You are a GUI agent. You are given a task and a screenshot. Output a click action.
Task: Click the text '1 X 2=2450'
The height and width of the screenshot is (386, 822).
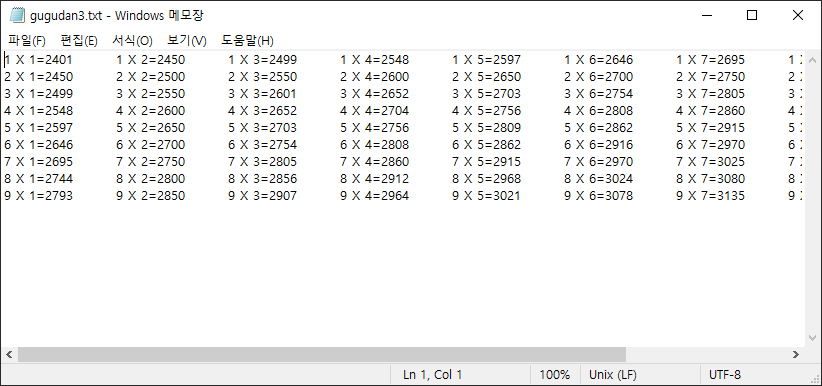pos(150,60)
